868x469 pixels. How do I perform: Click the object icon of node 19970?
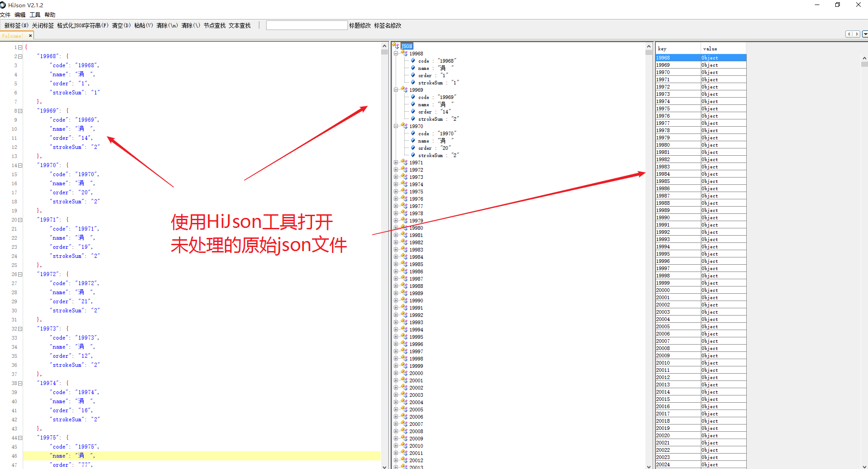[x=404, y=126]
